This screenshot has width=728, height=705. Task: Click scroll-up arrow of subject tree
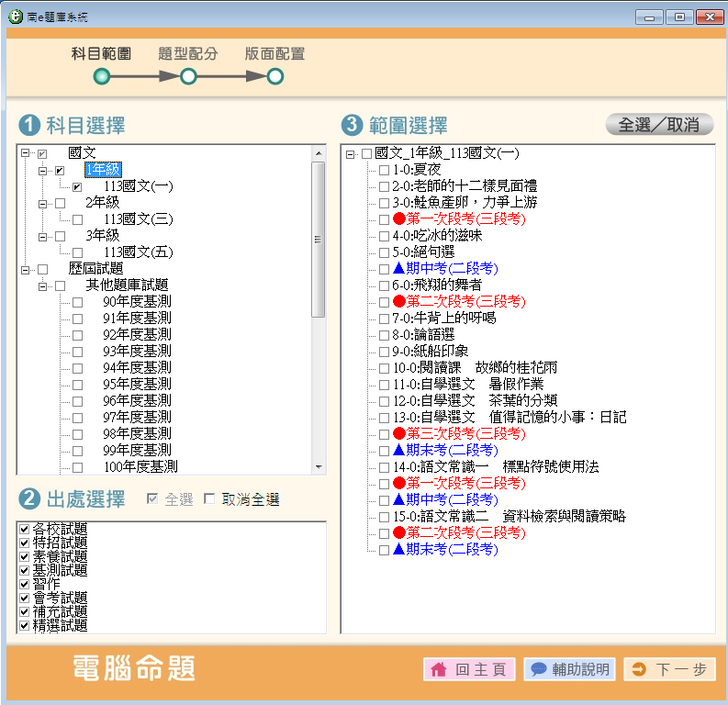click(319, 153)
